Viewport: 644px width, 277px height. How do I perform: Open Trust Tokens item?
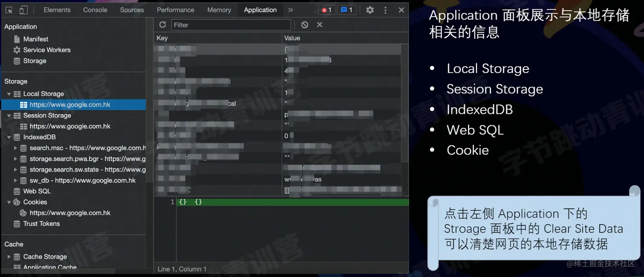41,224
